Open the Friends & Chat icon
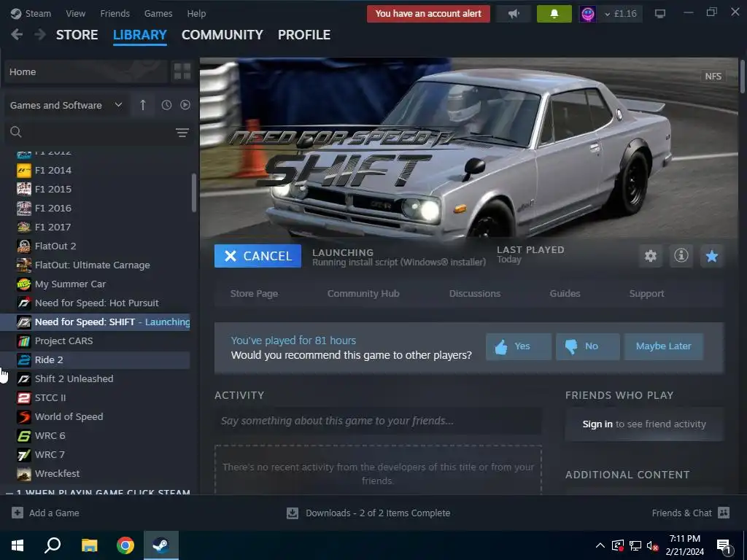The width and height of the screenshot is (747, 560). click(724, 513)
